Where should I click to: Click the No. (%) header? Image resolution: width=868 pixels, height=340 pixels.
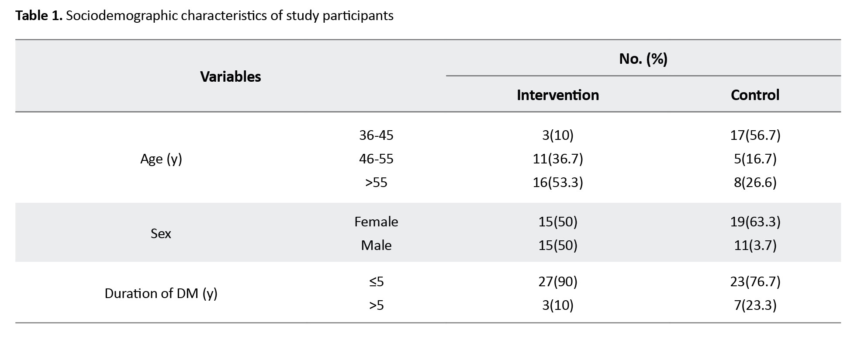pos(643,59)
